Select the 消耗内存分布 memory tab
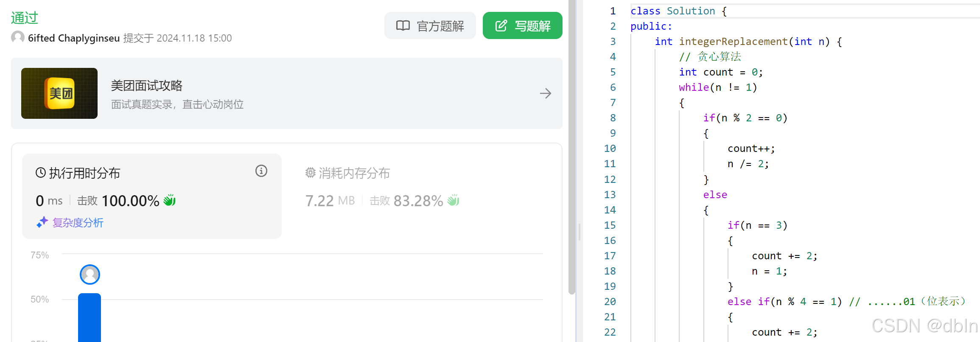 coord(347,173)
